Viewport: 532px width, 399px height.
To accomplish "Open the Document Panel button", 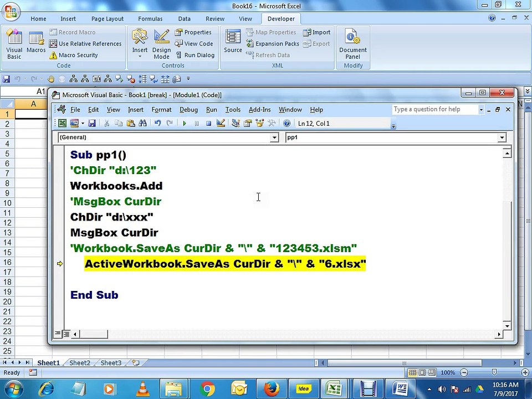I will tap(353, 44).
